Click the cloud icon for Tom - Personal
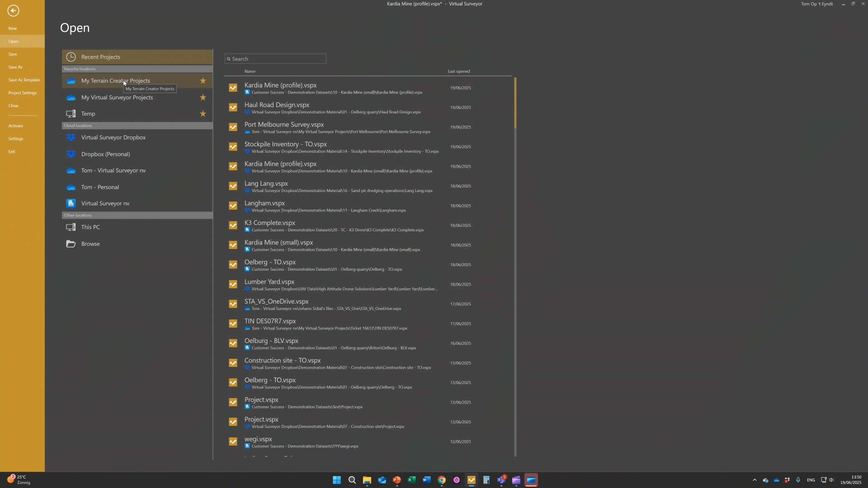This screenshot has width=868, height=488. (x=71, y=187)
